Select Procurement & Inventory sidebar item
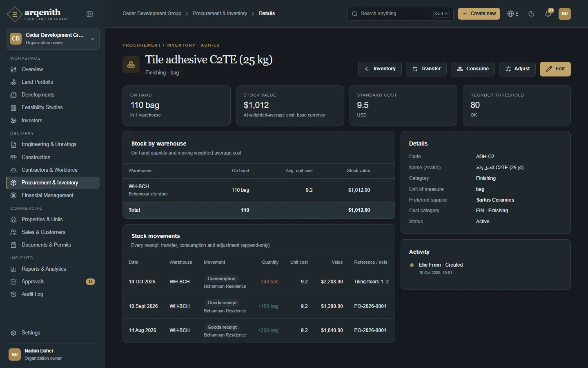This screenshot has height=368, width=588. pos(53,183)
